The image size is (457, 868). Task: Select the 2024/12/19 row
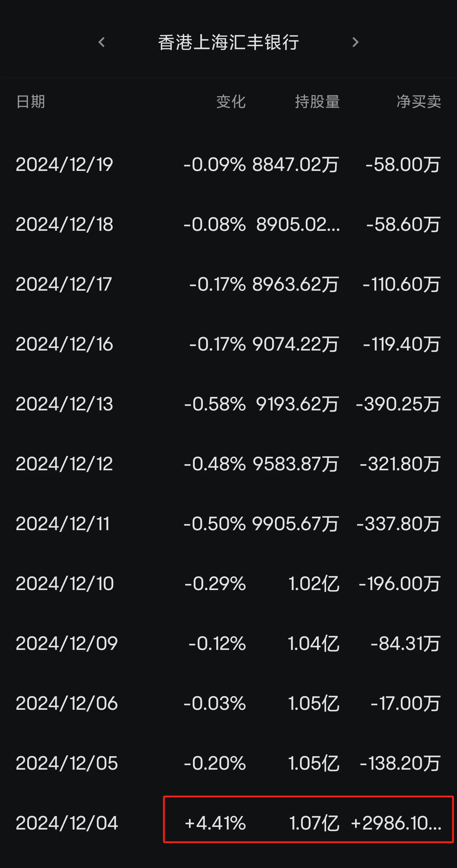65,165
